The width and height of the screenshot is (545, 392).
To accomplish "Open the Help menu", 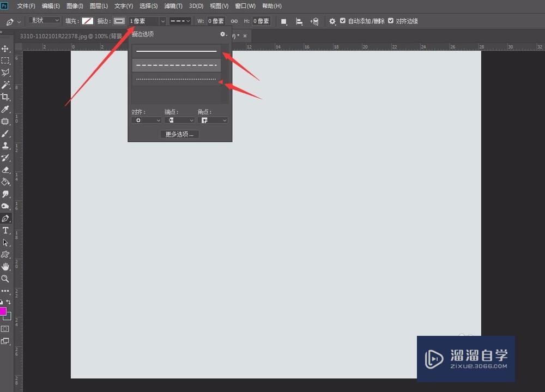I will 272,6.
